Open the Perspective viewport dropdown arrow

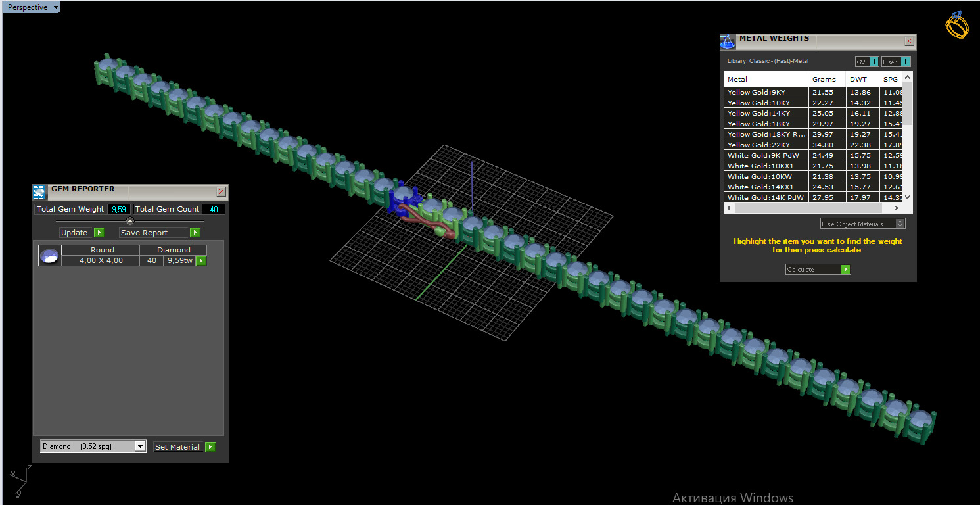(55, 7)
